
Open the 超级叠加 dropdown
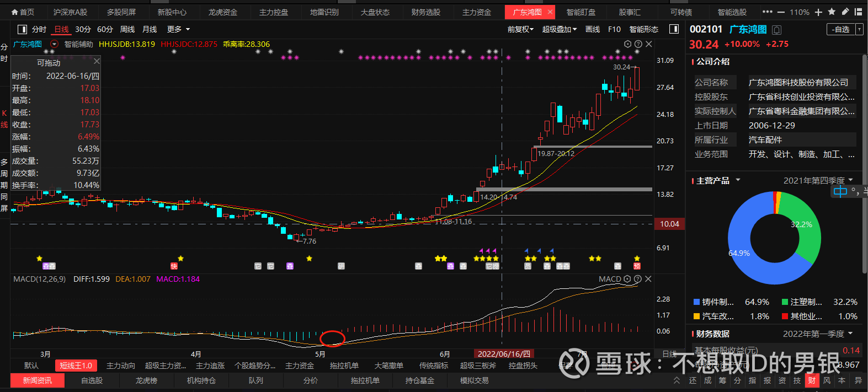tap(560, 29)
